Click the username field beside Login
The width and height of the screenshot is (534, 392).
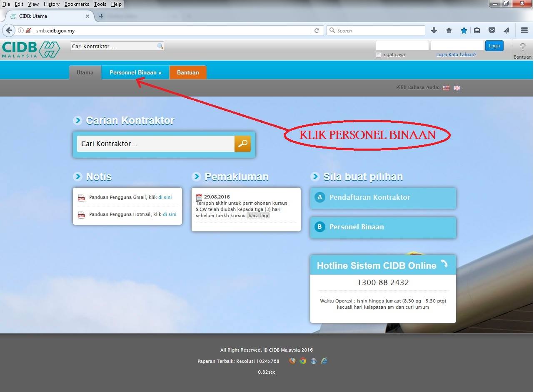pyautogui.click(x=402, y=46)
